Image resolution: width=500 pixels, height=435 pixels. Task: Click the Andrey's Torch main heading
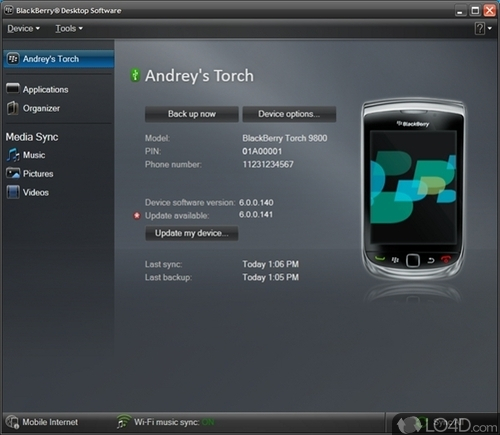[x=199, y=76]
